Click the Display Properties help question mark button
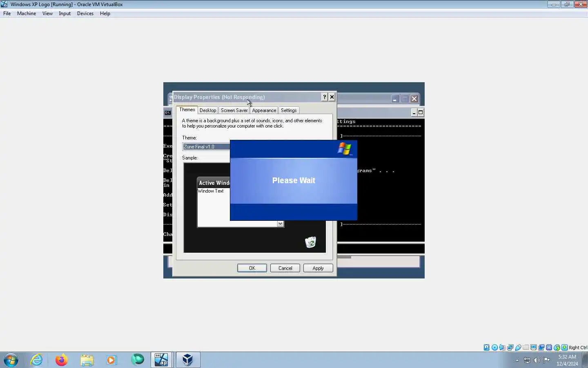The height and width of the screenshot is (368, 588). [x=324, y=97]
